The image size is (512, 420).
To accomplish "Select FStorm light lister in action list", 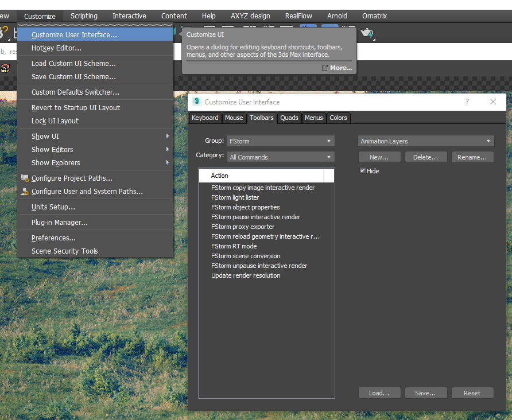I will 235,197.
